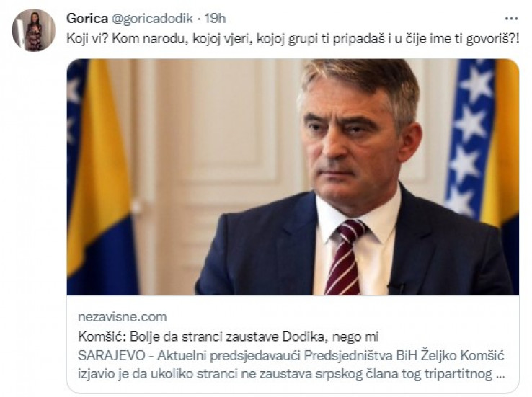Click the yellow-blue flag left of door
Screen dimensions: 532x397
100,177
